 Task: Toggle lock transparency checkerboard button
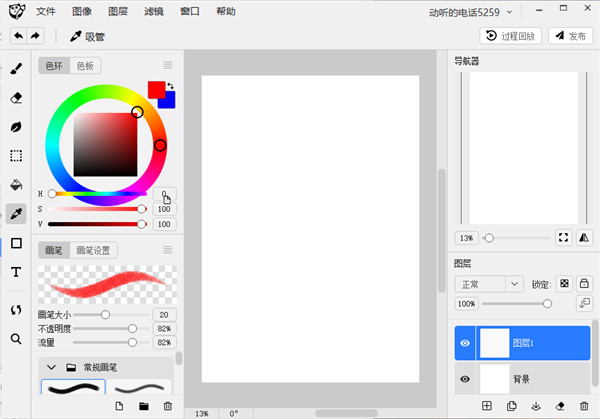pyautogui.click(x=564, y=284)
